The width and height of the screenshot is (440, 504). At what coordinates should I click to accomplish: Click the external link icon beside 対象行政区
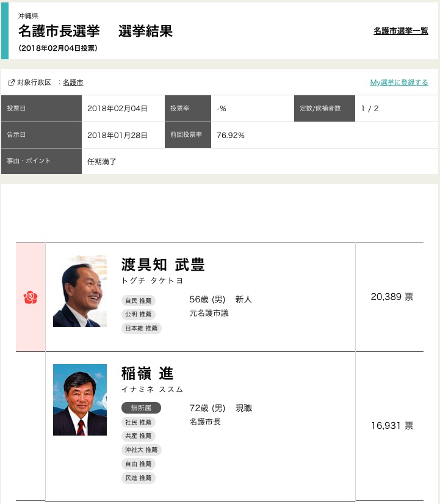tap(12, 82)
